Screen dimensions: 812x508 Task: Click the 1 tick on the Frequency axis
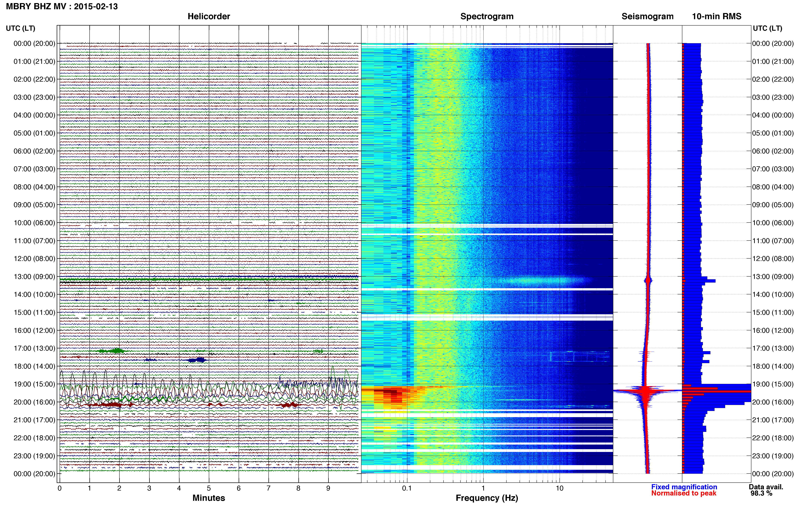483,488
